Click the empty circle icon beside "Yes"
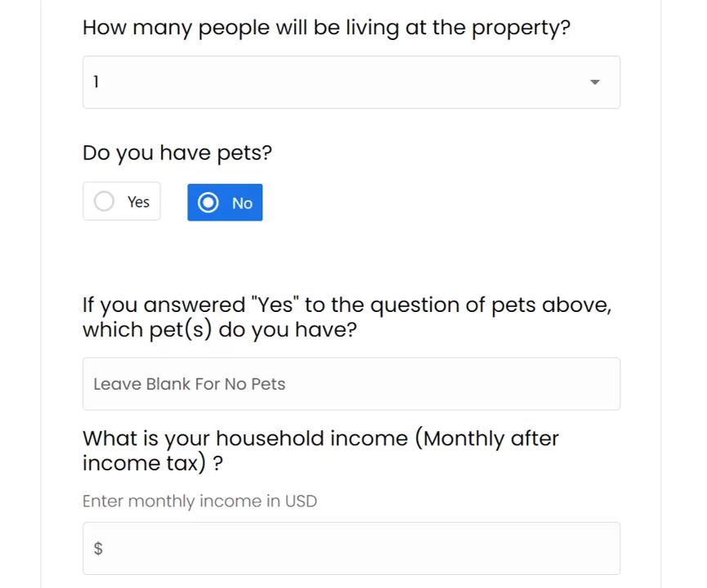Image resolution: width=707 pixels, height=588 pixels. click(104, 202)
